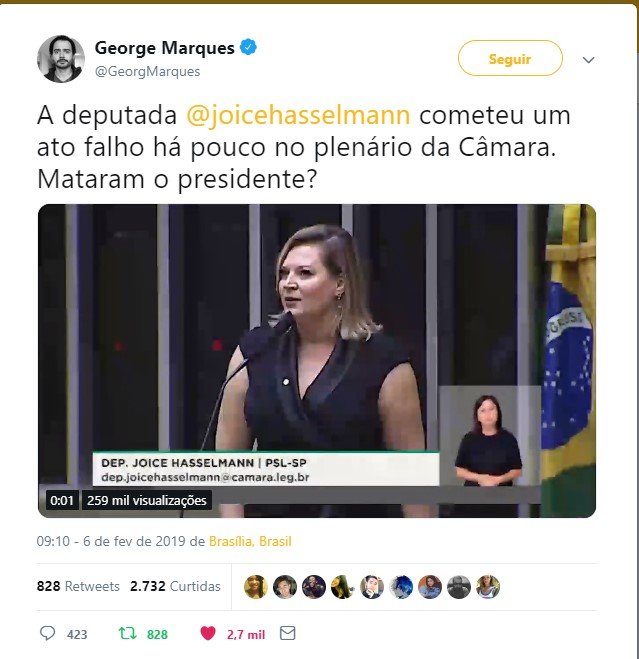Play the Joice Hasselmann video

(x=317, y=361)
